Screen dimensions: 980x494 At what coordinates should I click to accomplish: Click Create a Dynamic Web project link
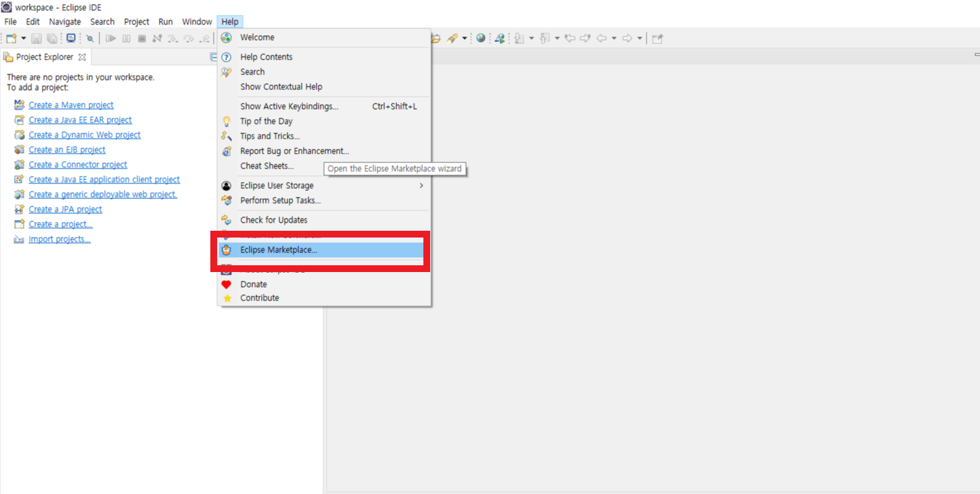[85, 135]
